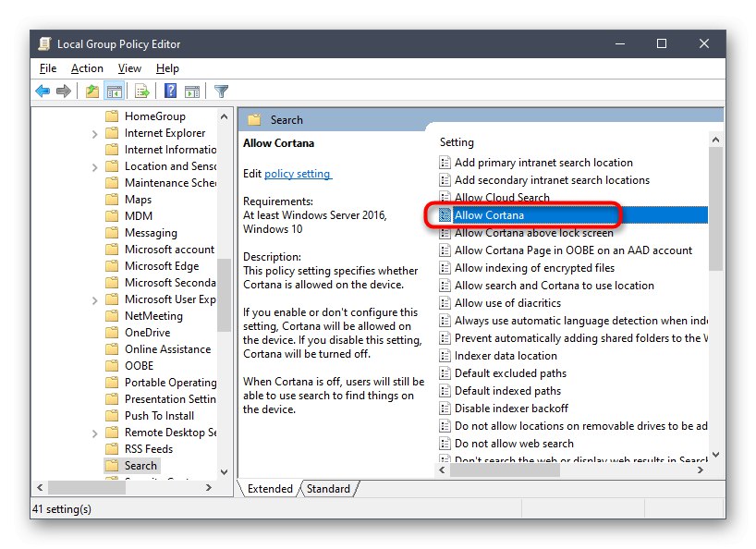The image size is (756, 549).
Task: Go back with the blue arrow
Action: point(43,91)
